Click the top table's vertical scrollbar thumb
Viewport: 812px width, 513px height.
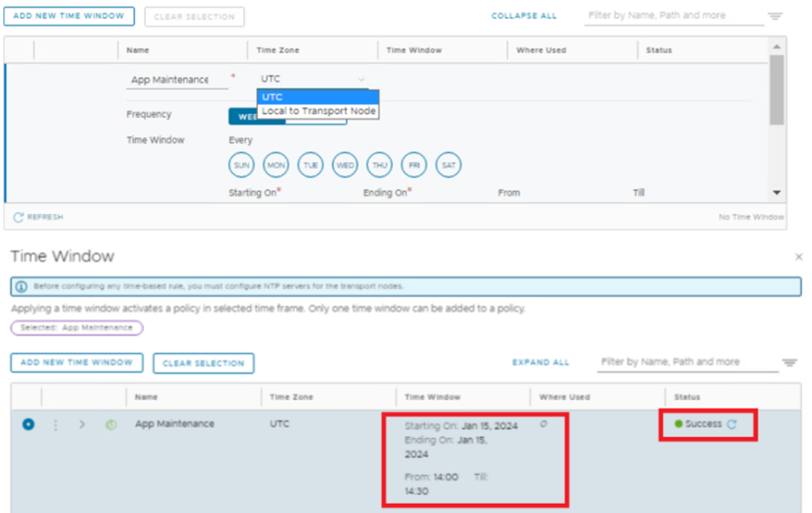click(x=776, y=88)
